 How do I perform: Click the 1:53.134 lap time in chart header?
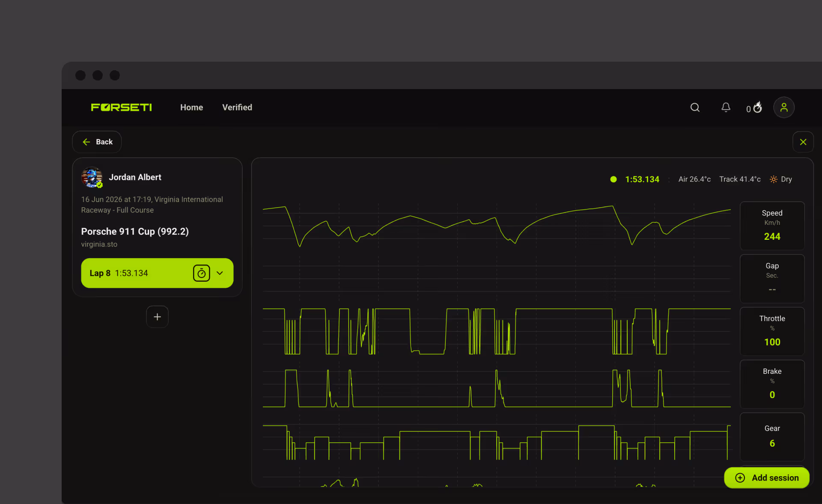click(642, 179)
